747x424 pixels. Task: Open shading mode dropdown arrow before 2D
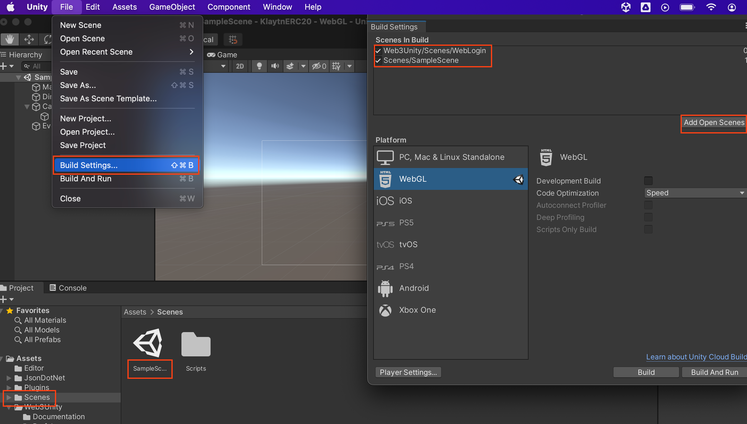pyautogui.click(x=223, y=66)
